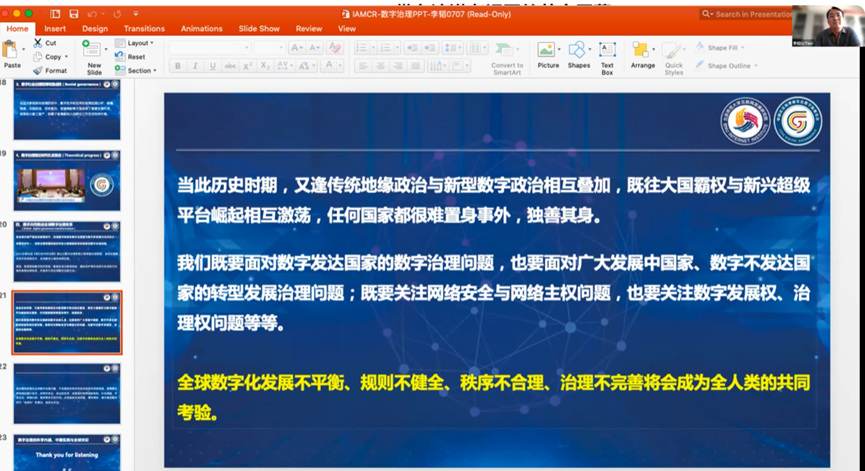The image size is (865, 471).
Task: Click the Paste clipboard icon
Action: pyautogui.click(x=12, y=51)
